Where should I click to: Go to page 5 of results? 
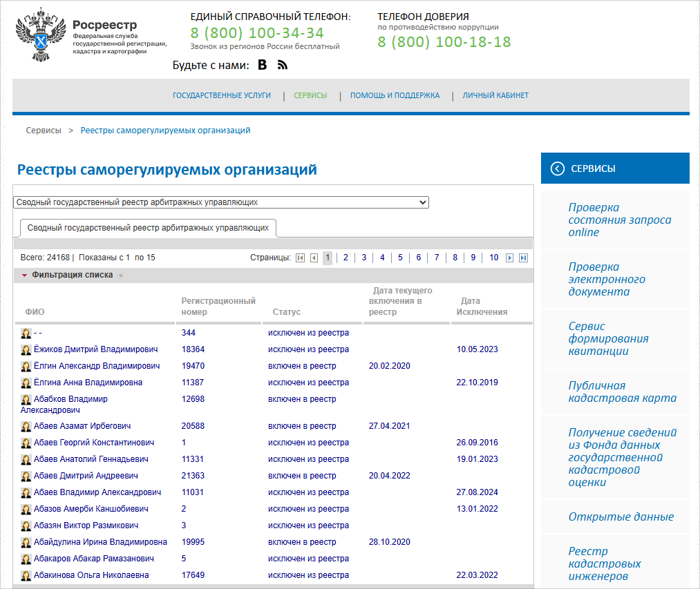(400, 258)
